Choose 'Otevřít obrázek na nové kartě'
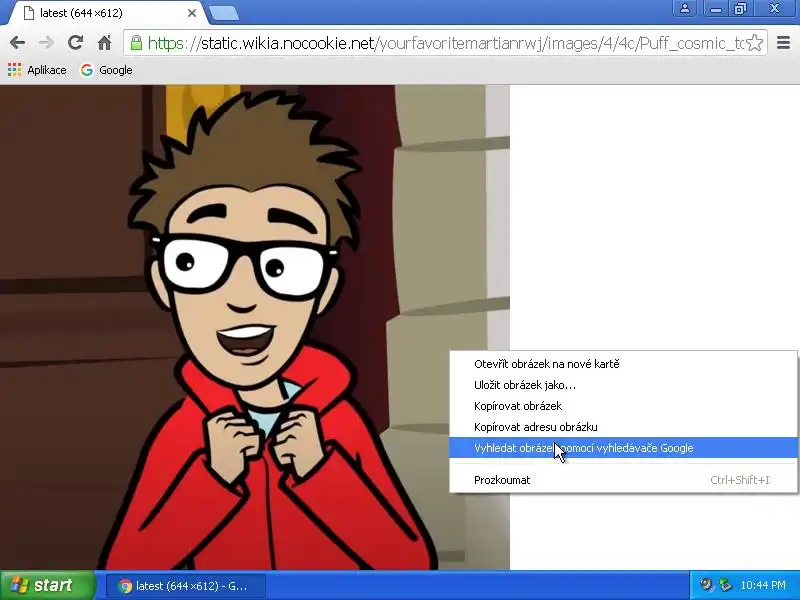 pyautogui.click(x=623, y=364)
